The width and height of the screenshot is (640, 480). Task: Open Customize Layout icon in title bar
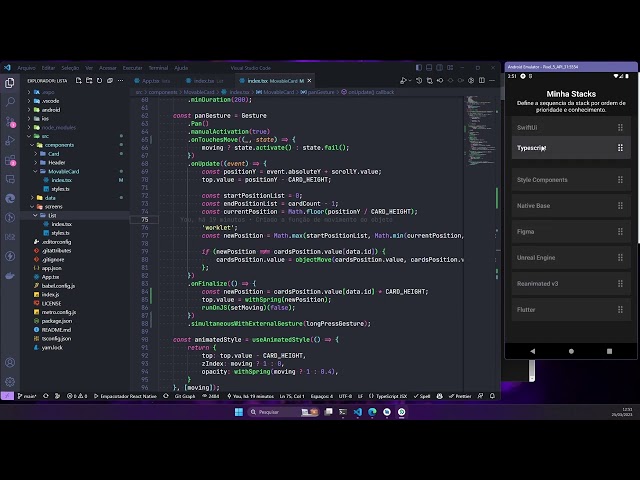click(450, 68)
